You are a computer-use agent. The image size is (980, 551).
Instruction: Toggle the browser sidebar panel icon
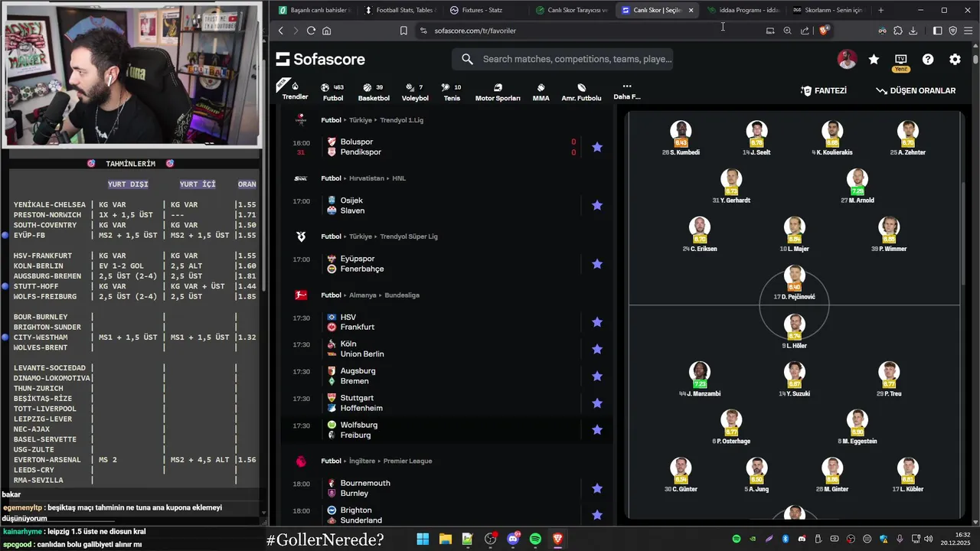point(937,31)
